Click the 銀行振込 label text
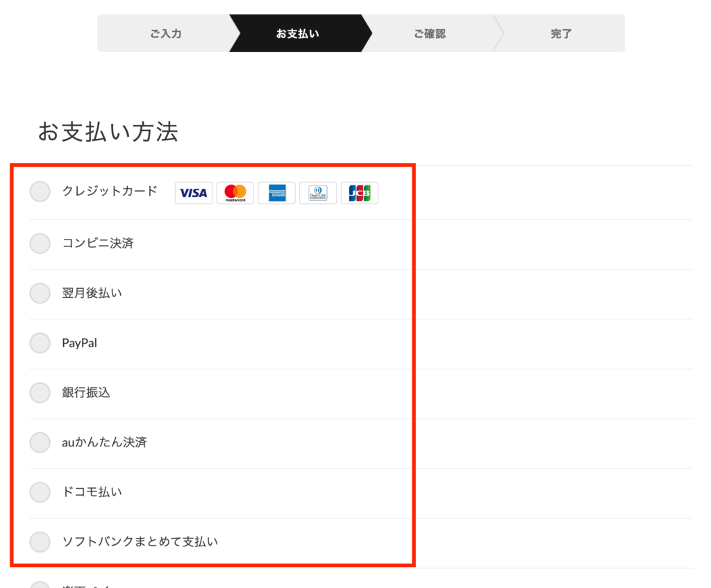This screenshot has height=588, width=711. (x=86, y=392)
